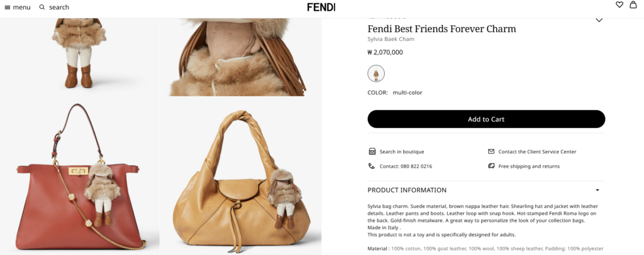Select the multi-color swatch

pyautogui.click(x=376, y=73)
